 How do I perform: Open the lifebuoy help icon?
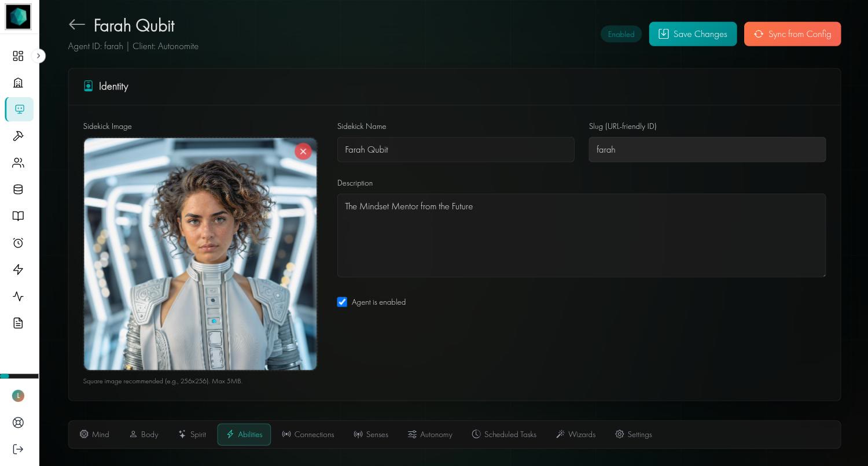click(18, 423)
